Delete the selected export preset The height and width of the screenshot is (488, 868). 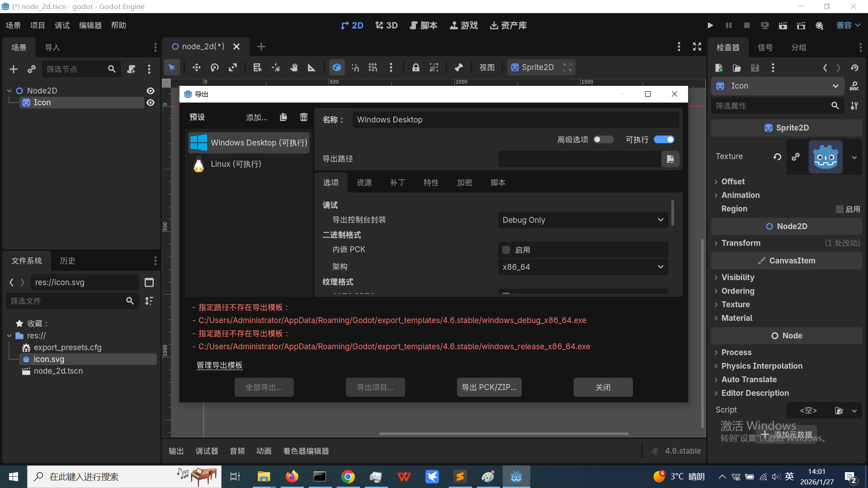[x=304, y=117]
